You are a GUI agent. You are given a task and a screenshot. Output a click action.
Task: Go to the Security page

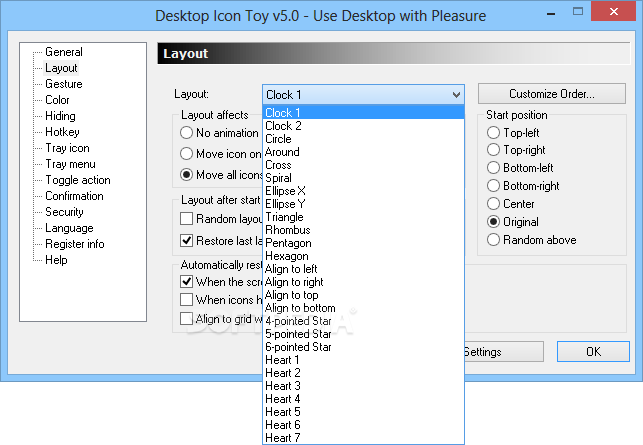tap(64, 212)
